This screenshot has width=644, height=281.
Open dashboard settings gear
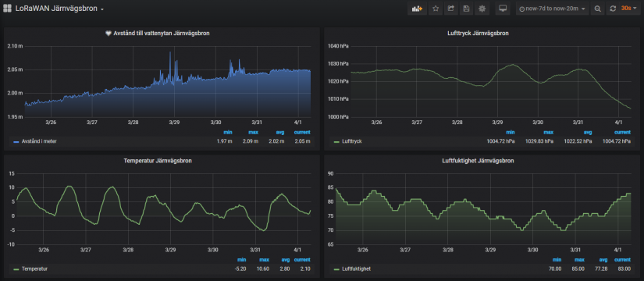[482, 9]
